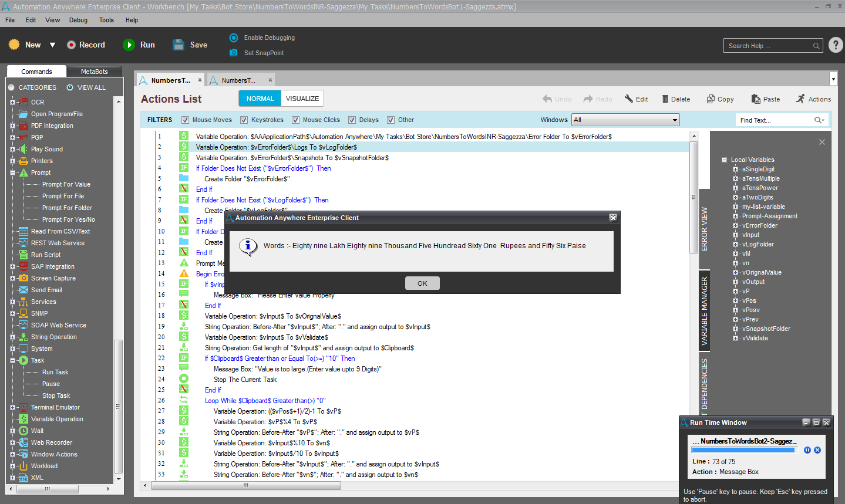Click the Record toolbar icon

pos(71,45)
